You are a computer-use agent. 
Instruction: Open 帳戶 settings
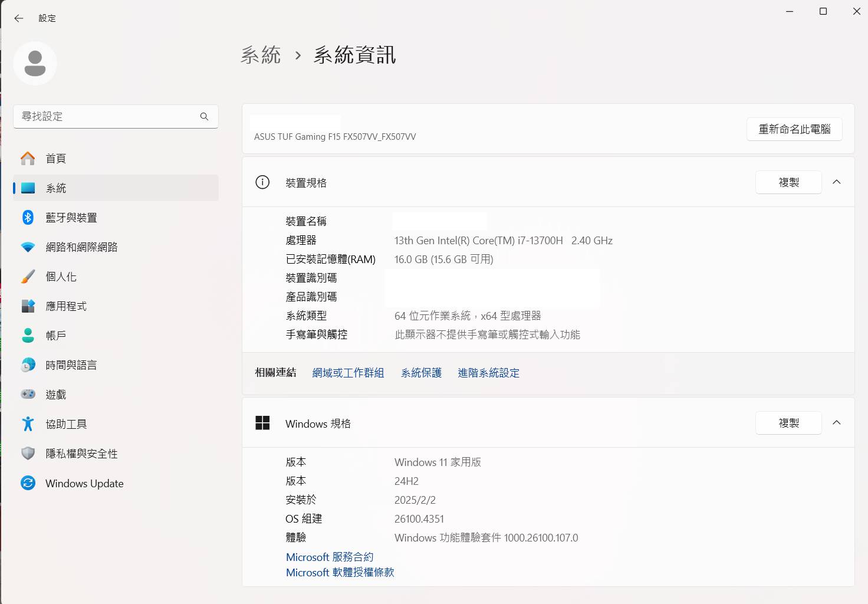[x=116, y=336]
